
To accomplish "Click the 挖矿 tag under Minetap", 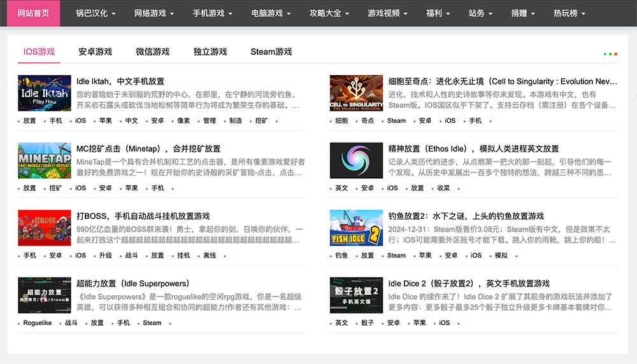I will point(55,188).
